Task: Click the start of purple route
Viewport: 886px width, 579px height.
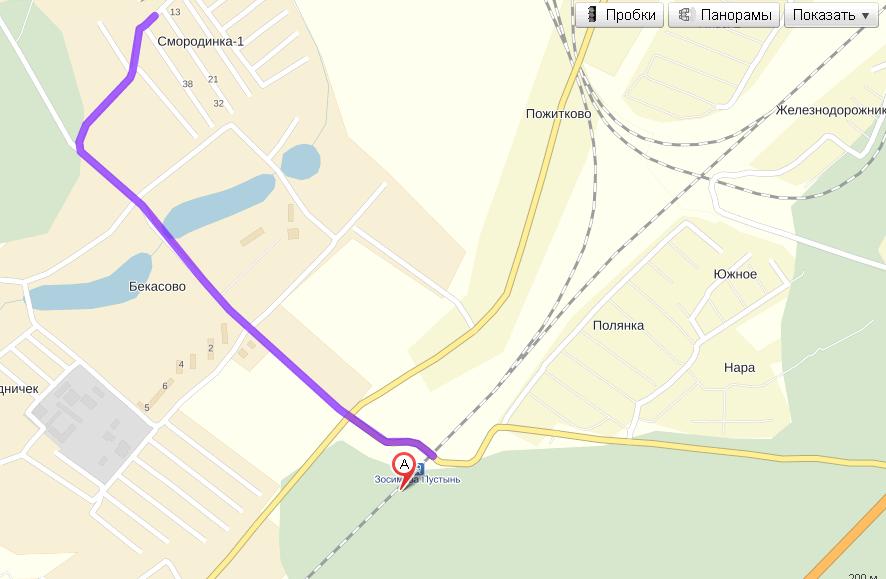Action: (155, 15)
